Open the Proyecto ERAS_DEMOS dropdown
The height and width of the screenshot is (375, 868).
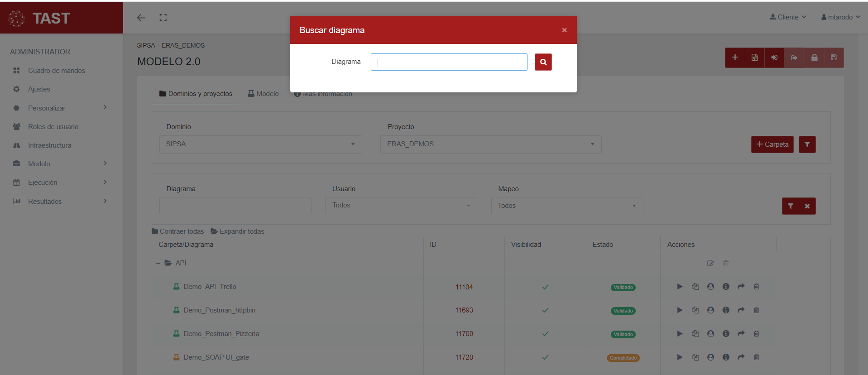(x=490, y=144)
